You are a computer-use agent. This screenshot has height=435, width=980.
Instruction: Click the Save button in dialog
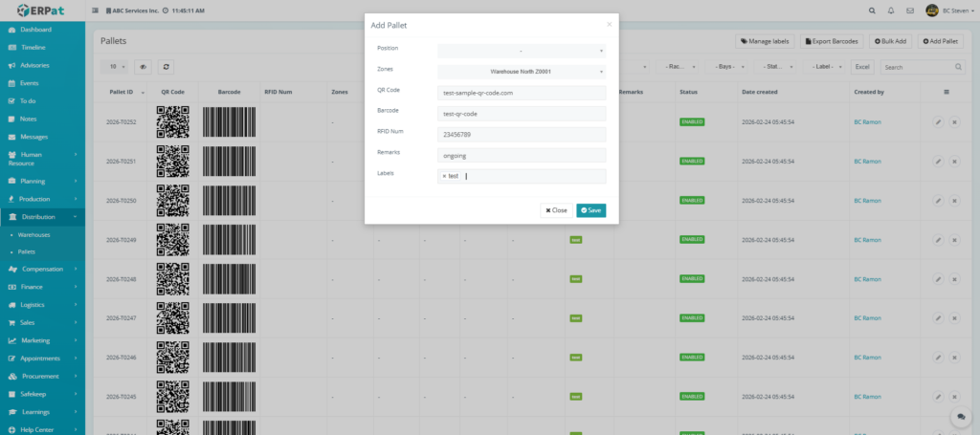point(590,210)
